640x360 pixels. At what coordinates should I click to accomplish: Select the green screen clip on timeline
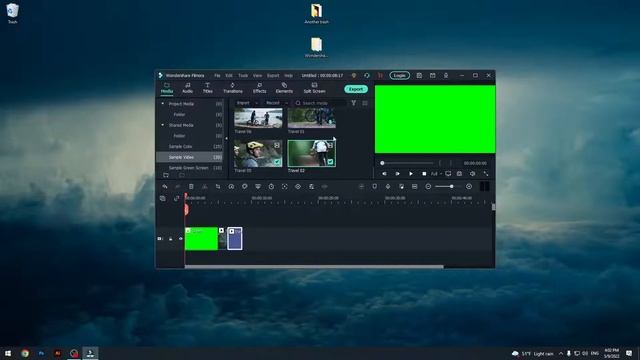(201, 239)
